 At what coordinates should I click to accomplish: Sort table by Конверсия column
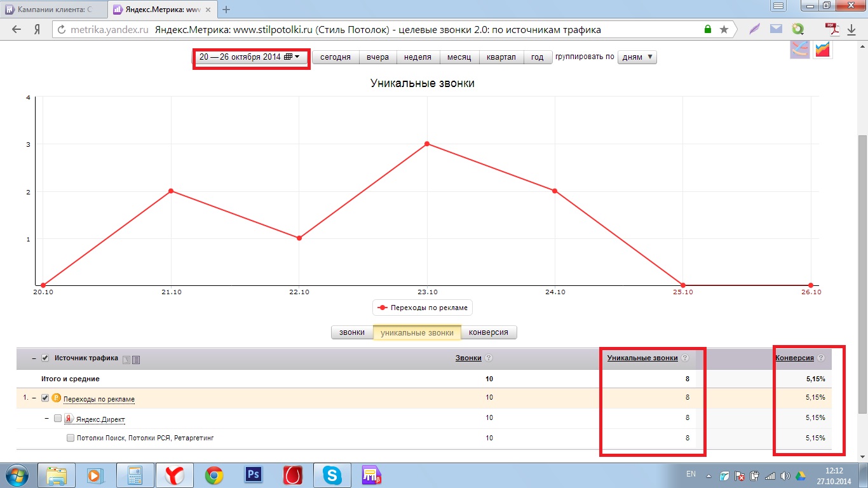coord(794,358)
